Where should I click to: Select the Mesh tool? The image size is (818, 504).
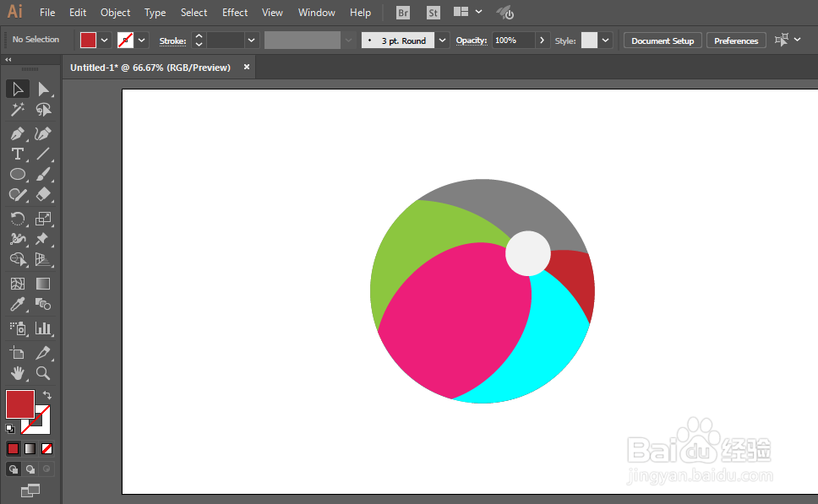[x=17, y=284]
